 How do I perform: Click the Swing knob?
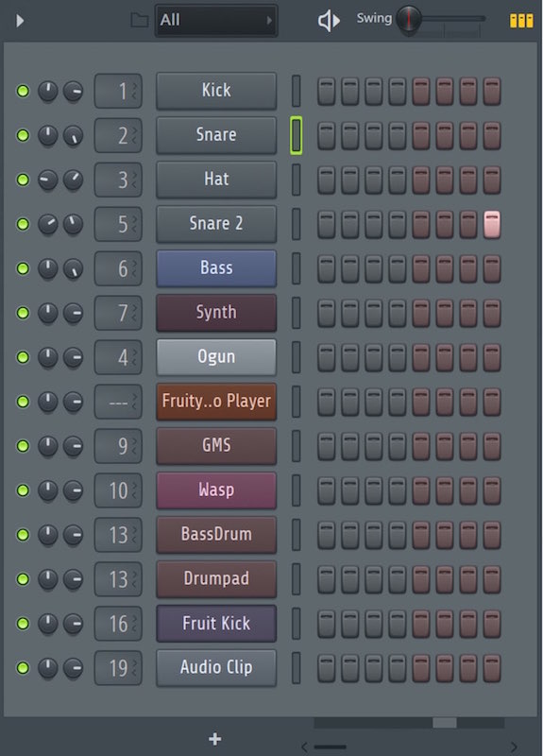(409, 20)
